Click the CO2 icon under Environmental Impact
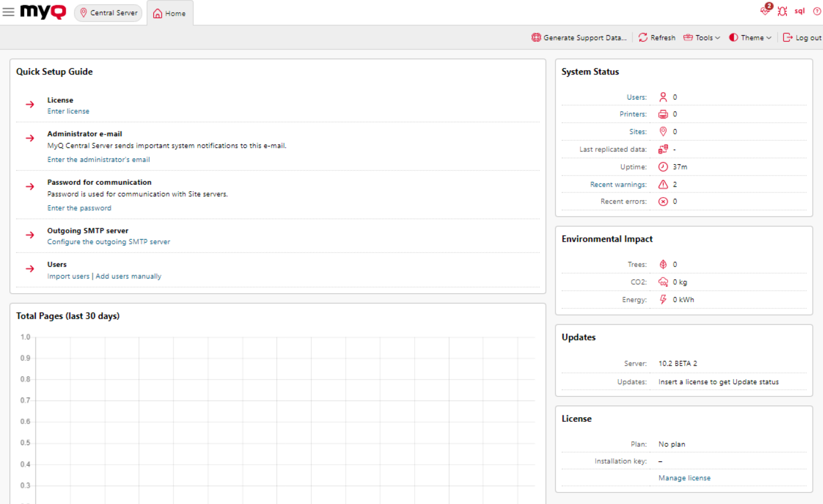This screenshot has width=823, height=504. (663, 282)
